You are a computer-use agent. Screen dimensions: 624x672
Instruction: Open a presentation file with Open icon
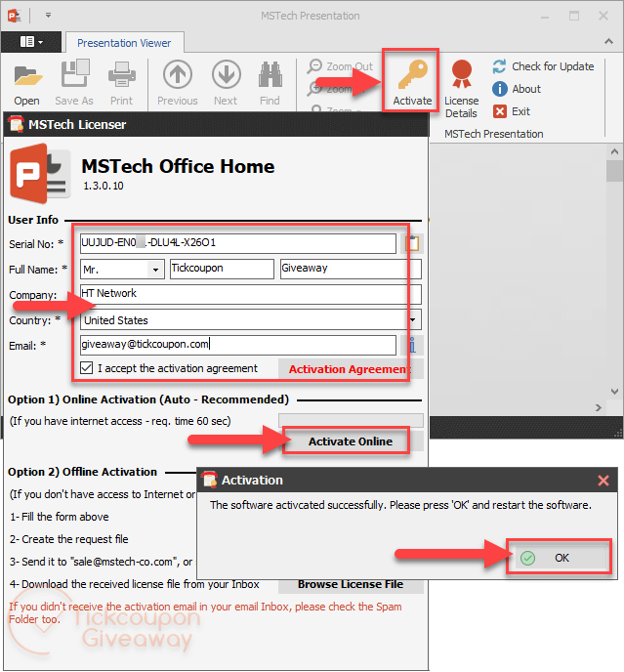(27, 84)
